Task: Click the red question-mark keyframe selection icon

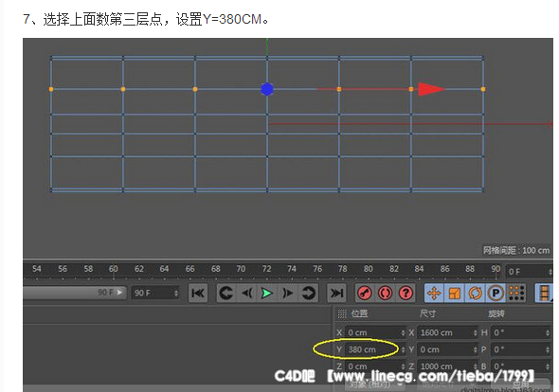Action: [406, 293]
